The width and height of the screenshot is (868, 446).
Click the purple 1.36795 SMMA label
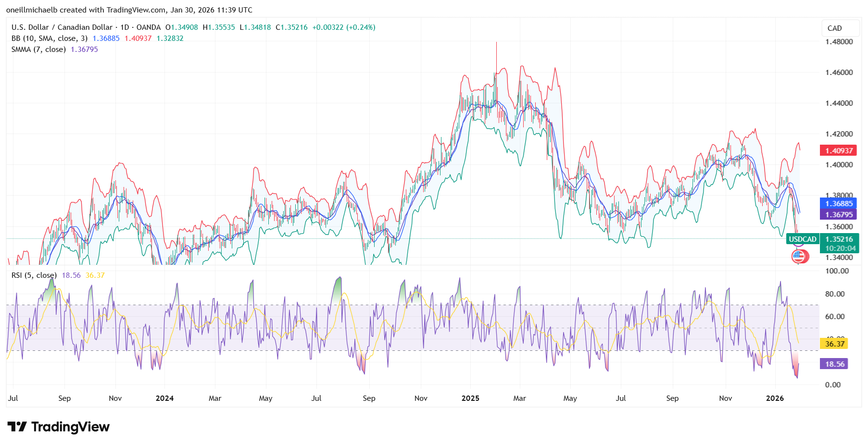[838, 214]
